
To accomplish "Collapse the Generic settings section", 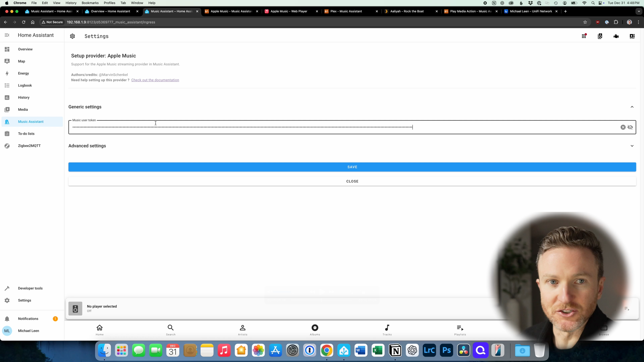I will coord(632,107).
